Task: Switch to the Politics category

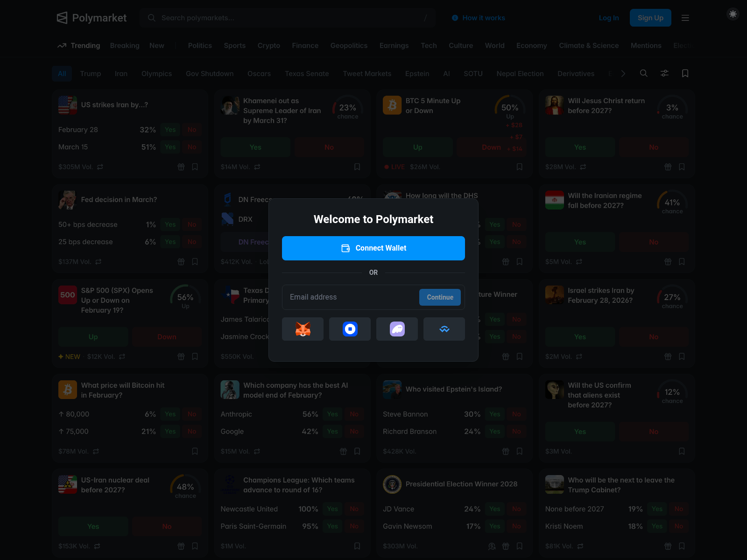Action: pos(200,45)
